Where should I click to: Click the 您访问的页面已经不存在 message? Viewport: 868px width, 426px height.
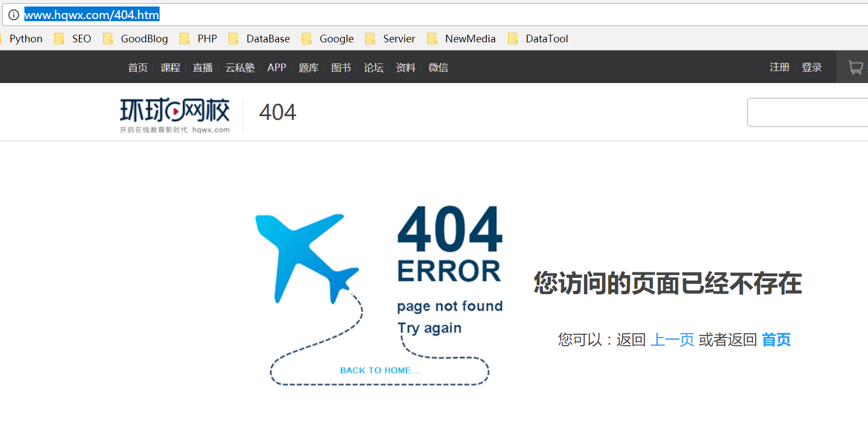(668, 283)
